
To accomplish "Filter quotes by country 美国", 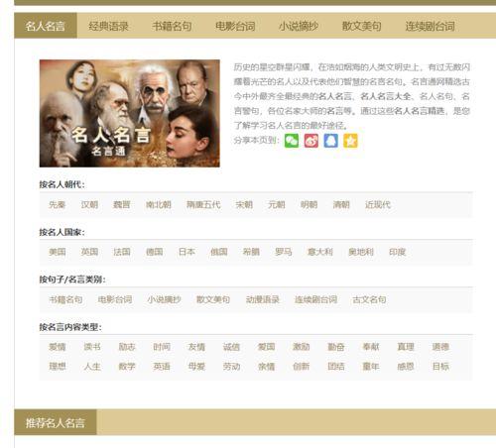I will click(x=58, y=252).
